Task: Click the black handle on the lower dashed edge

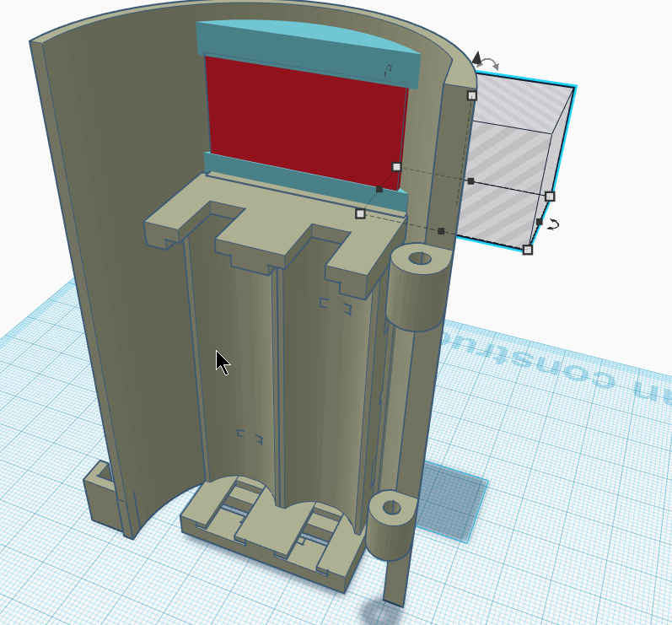Action: pyautogui.click(x=441, y=231)
